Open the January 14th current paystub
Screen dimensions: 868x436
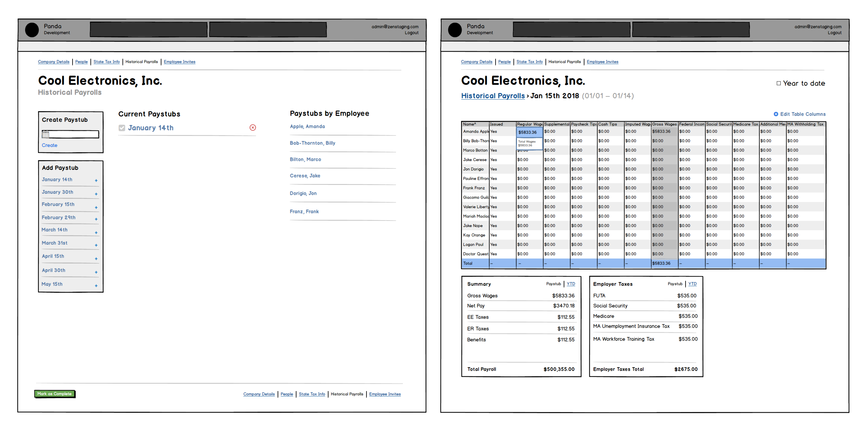click(x=151, y=128)
